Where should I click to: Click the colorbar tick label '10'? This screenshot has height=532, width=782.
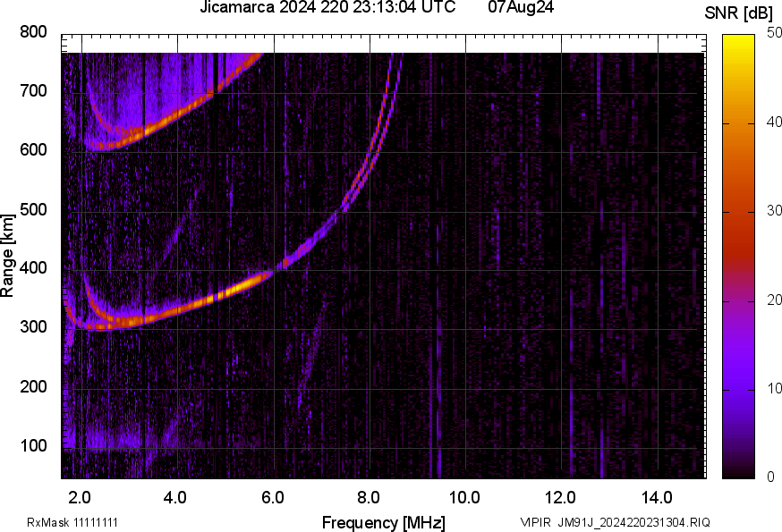coord(774,388)
